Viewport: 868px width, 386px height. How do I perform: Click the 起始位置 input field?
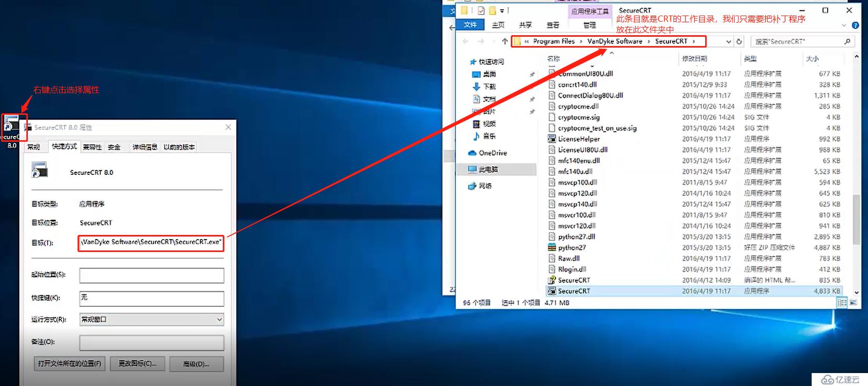coord(151,275)
